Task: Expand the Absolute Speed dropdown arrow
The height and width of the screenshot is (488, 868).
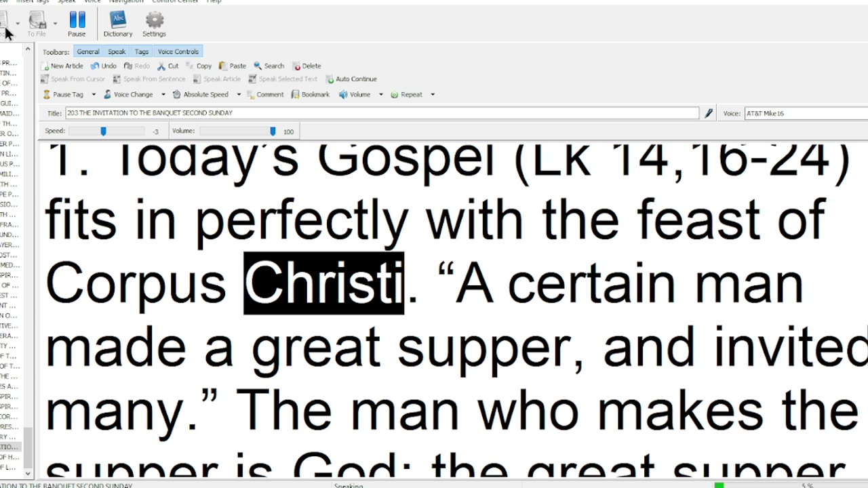Action: tap(239, 95)
